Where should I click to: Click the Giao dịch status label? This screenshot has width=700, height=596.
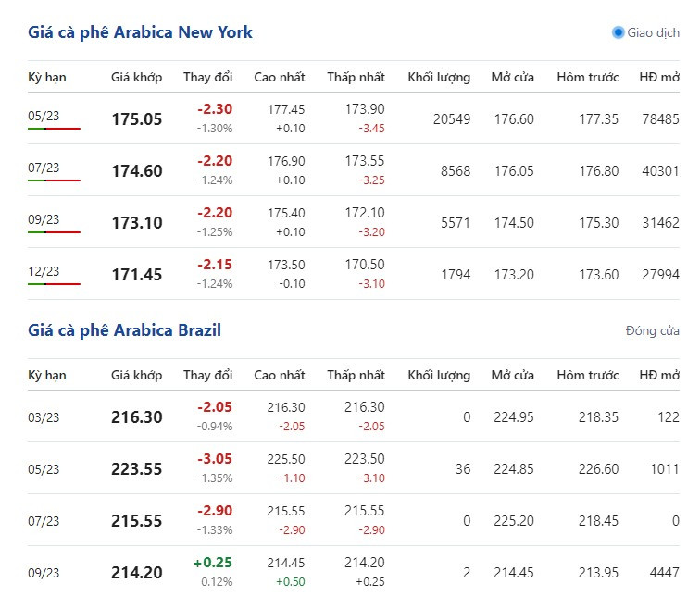tap(653, 33)
